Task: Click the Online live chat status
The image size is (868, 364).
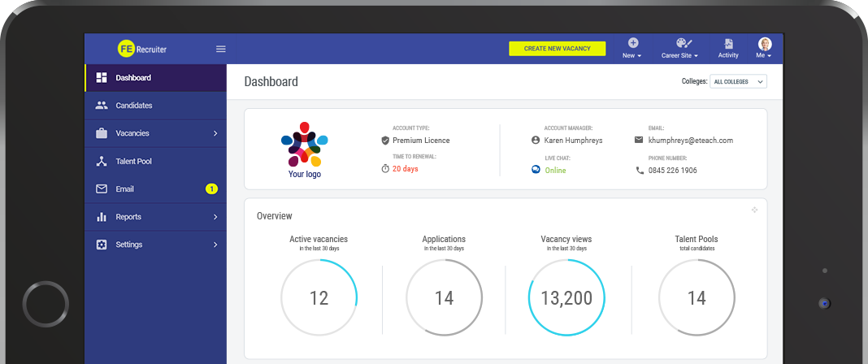Action: click(555, 171)
